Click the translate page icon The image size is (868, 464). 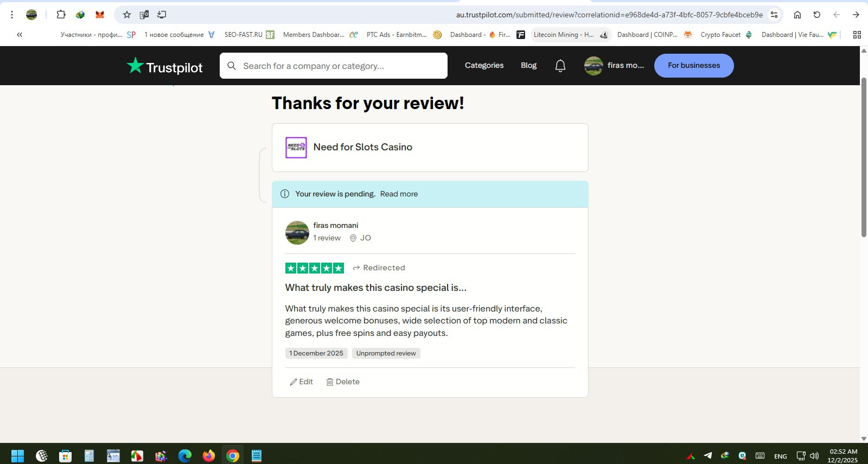[x=144, y=15]
